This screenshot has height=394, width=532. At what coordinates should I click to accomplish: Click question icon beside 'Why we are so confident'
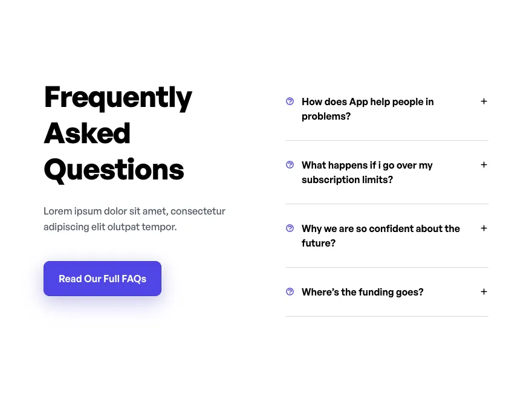(290, 228)
